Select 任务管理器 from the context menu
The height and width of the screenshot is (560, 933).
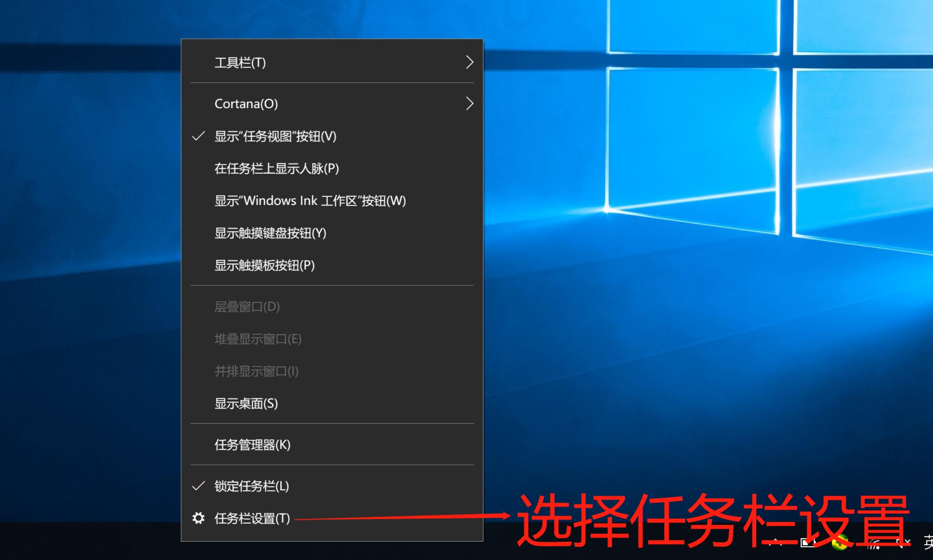(x=252, y=445)
